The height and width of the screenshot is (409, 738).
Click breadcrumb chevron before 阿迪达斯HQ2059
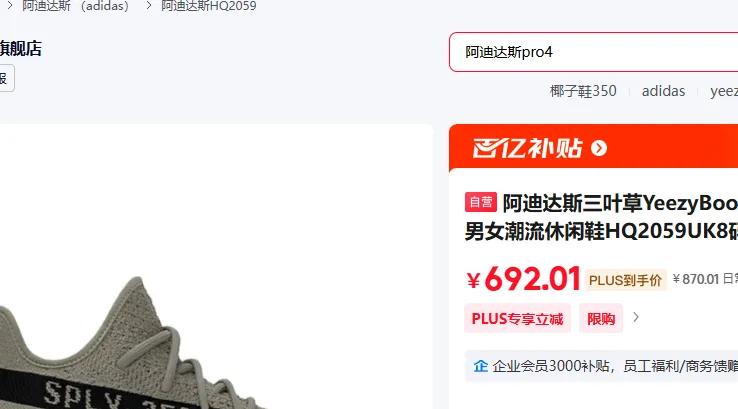(148, 6)
